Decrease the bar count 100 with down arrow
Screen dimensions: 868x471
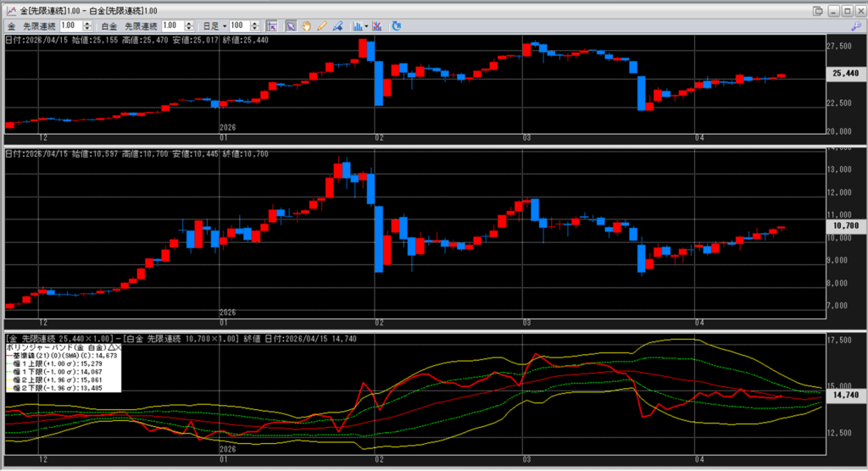click(x=254, y=29)
